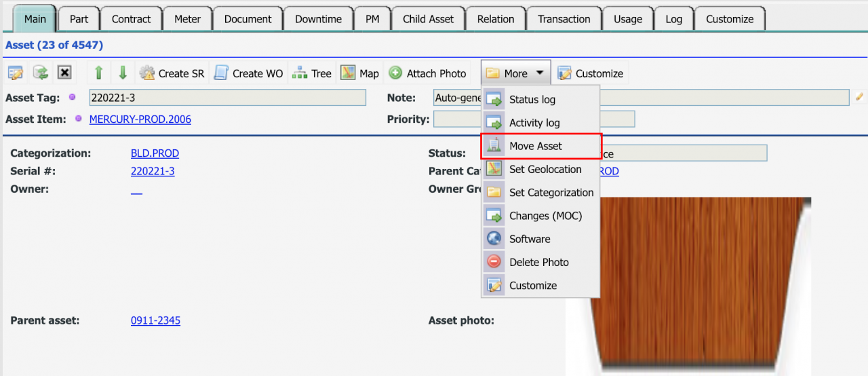The image size is (868, 376).
Task: Select Move Asset from the menu
Action: click(535, 146)
